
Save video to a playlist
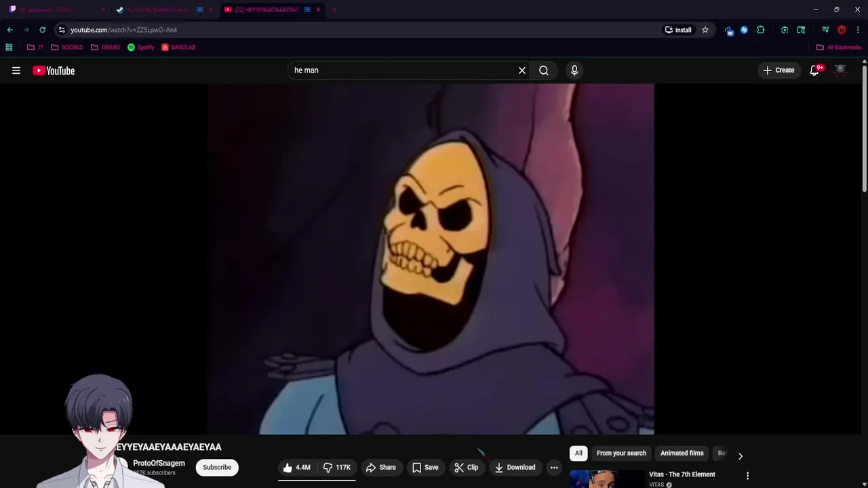point(425,468)
